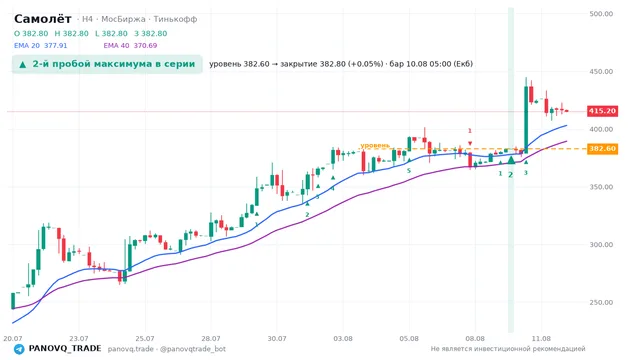Click the 'Не является инвестиционной рекомендацией' disclaimer

point(508,349)
